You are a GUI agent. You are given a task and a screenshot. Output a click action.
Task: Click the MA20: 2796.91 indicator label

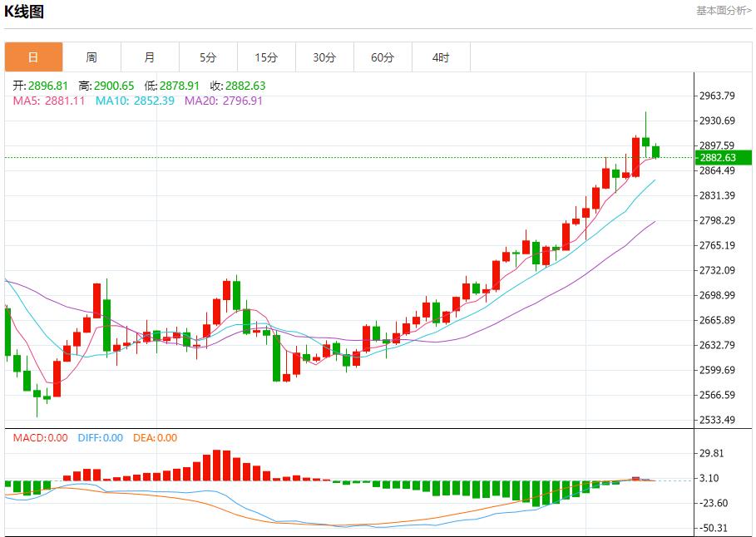point(224,101)
